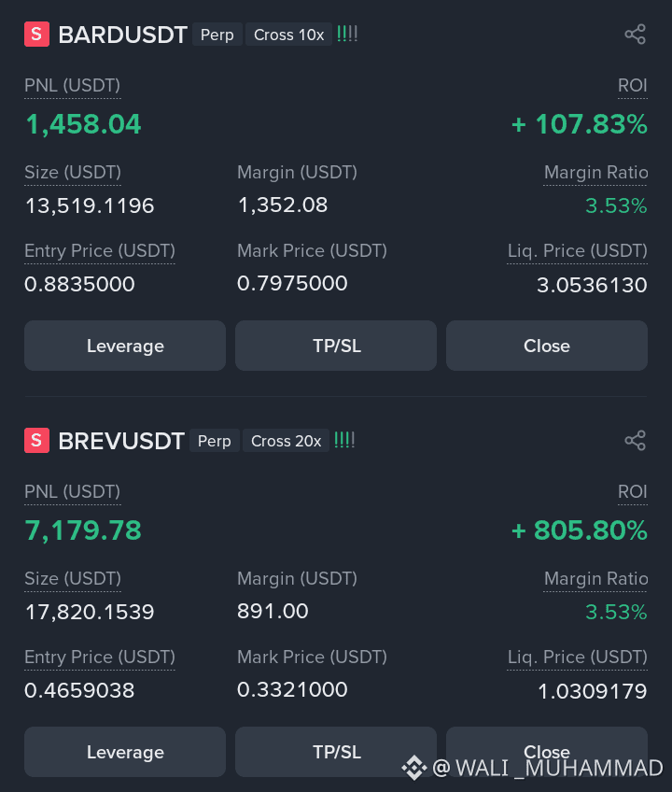Select the mark price 0.7975000
Image resolution: width=672 pixels, height=792 pixels.
(x=292, y=283)
